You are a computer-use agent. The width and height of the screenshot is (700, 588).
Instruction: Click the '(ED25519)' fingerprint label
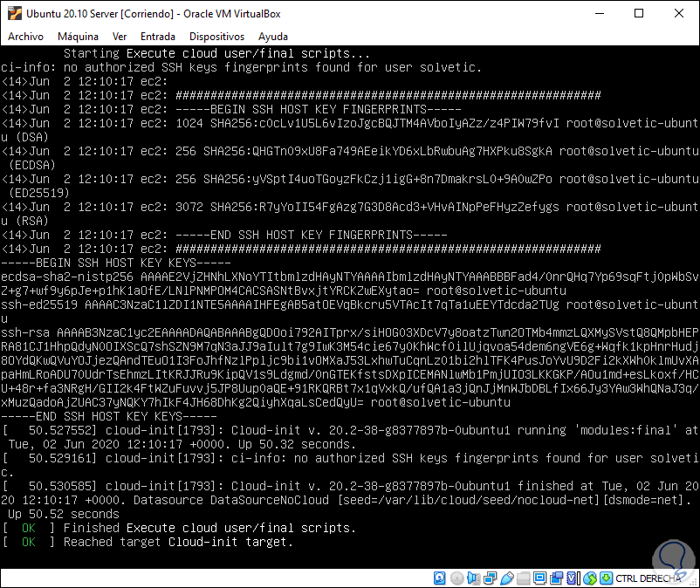38,193
